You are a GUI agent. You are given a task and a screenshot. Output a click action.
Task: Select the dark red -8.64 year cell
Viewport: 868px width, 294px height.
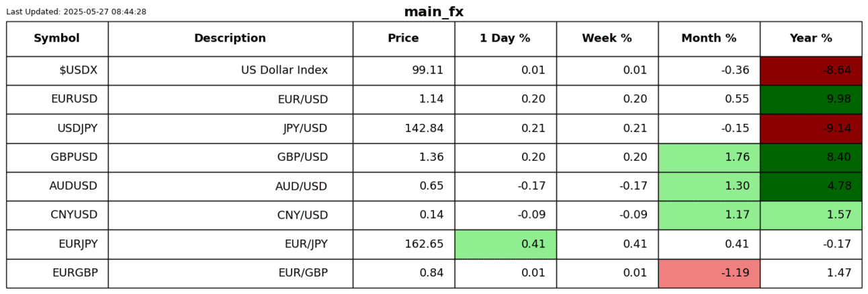(811, 71)
